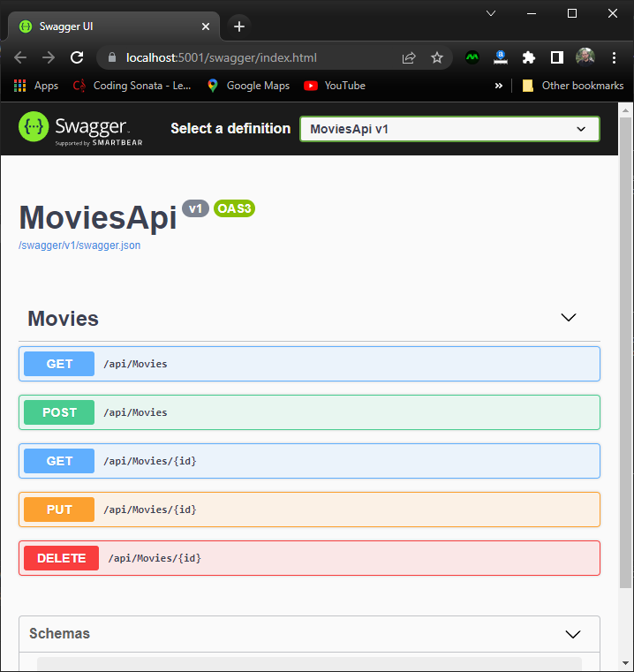Expand the DELETE /api/Movies/{id} operation
This screenshot has width=634, height=672.
[309, 558]
